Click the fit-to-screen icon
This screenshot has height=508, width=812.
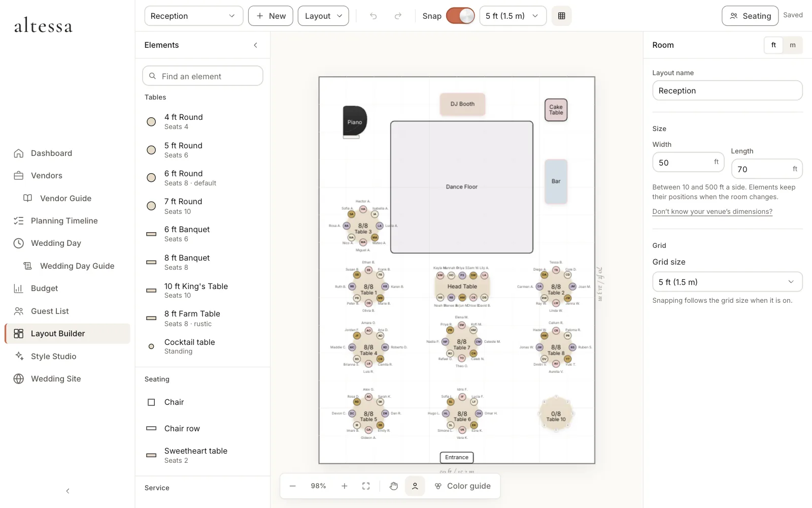pos(366,486)
